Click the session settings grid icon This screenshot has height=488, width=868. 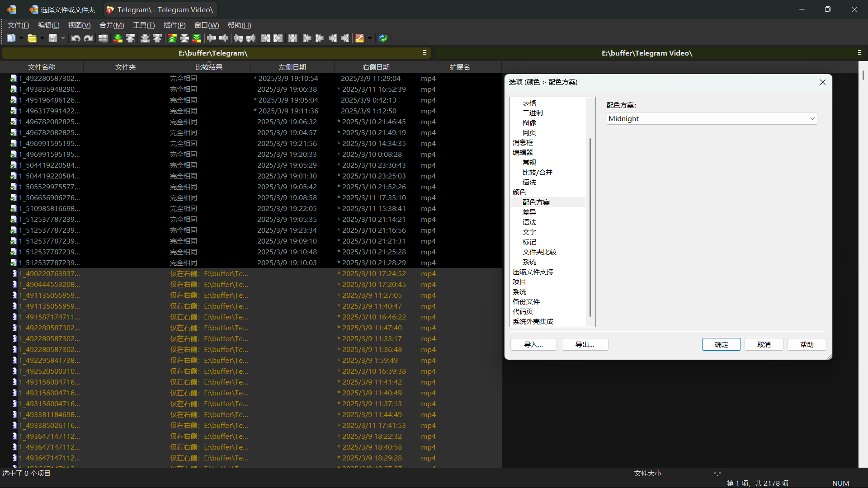103,38
